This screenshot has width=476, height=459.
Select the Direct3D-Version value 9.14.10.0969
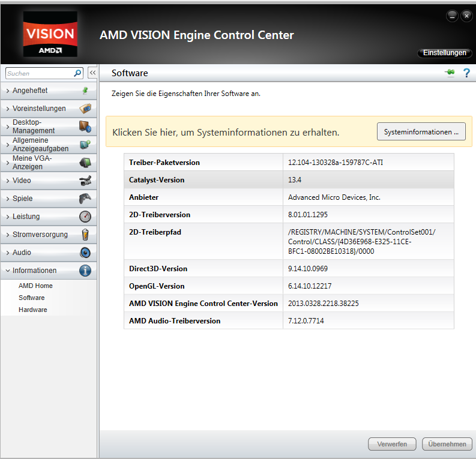click(308, 269)
